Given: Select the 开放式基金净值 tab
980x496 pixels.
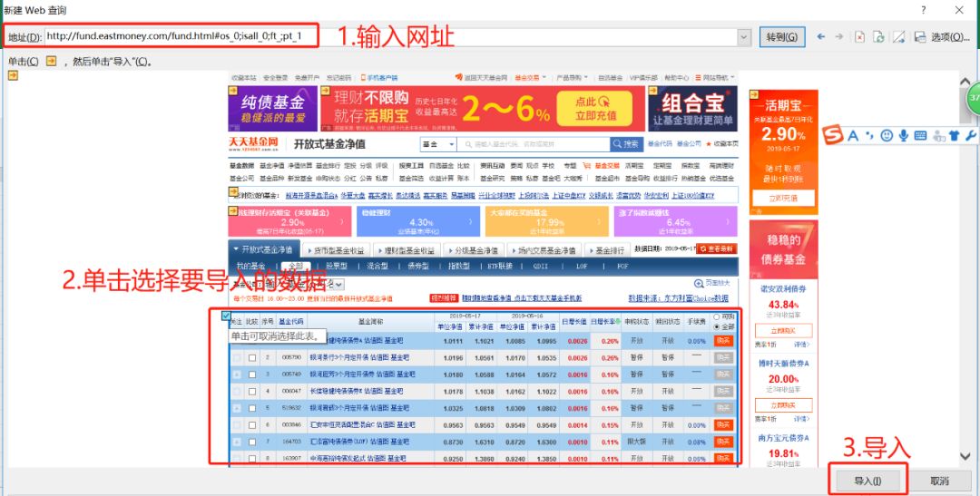Looking at the screenshot, I should coord(264,249).
